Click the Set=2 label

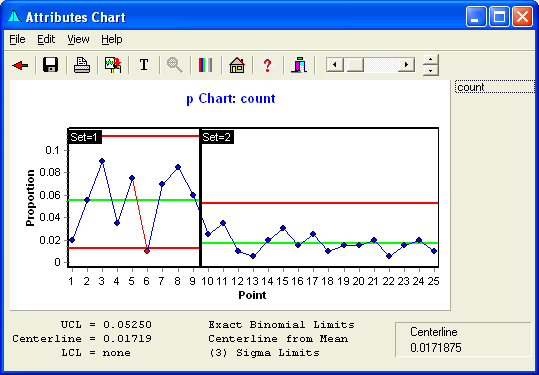[217, 137]
